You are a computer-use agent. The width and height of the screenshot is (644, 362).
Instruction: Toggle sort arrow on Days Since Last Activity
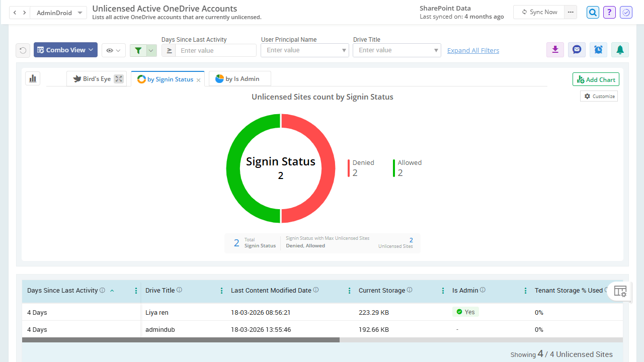pos(112,291)
